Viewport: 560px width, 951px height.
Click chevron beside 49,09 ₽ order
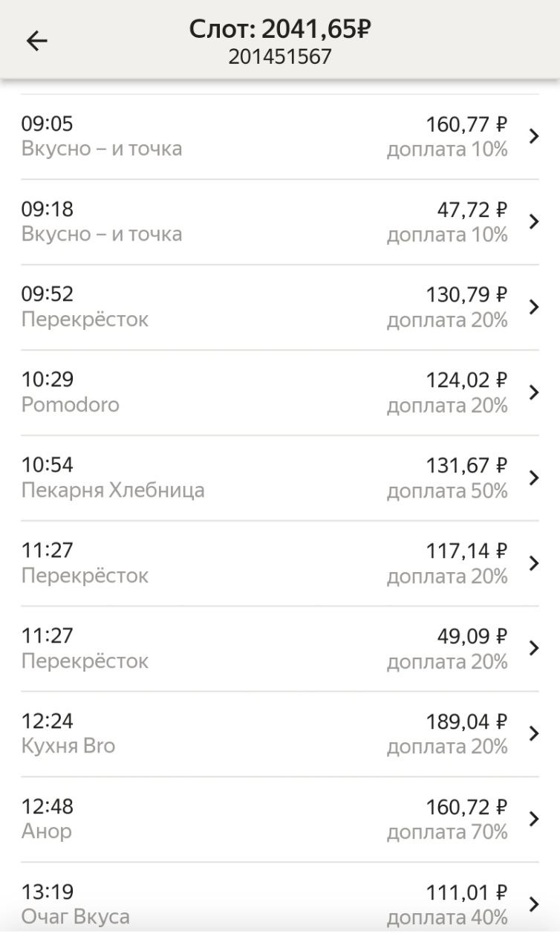[x=533, y=649]
